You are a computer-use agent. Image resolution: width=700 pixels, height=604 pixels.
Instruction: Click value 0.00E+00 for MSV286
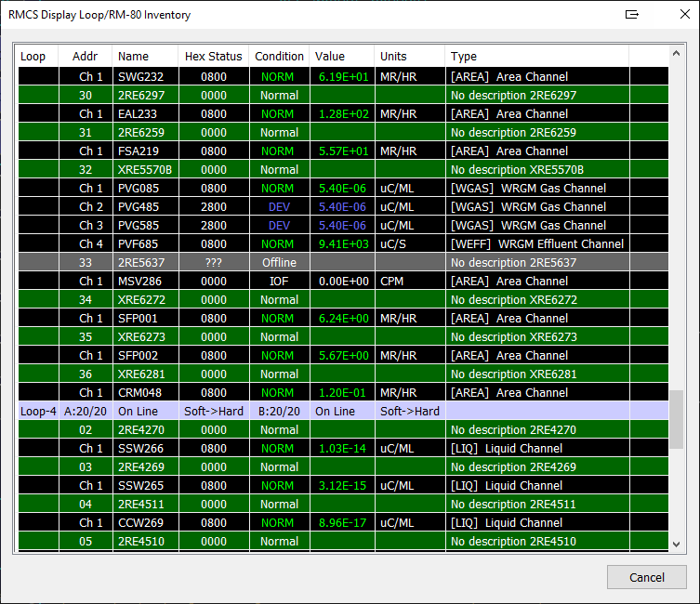(x=344, y=282)
